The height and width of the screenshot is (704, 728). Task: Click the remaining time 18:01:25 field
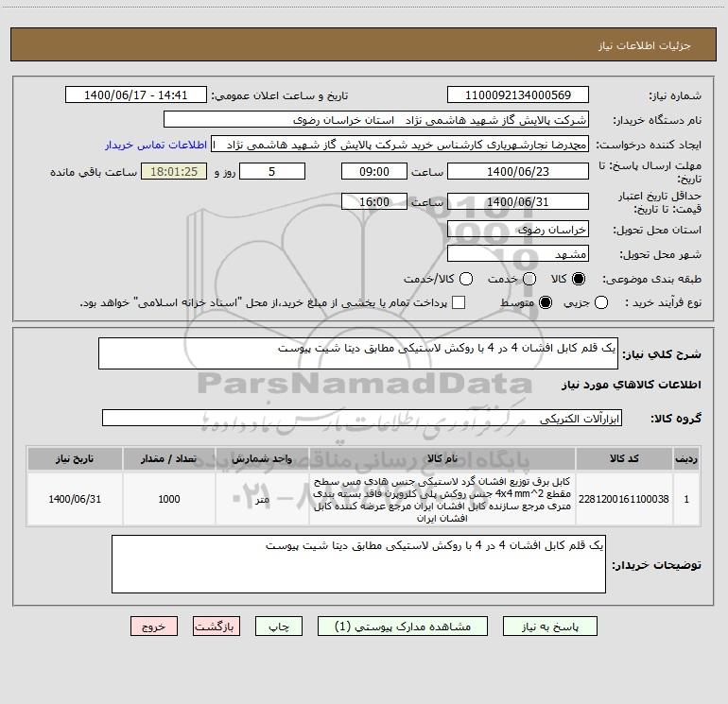point(174,171)
